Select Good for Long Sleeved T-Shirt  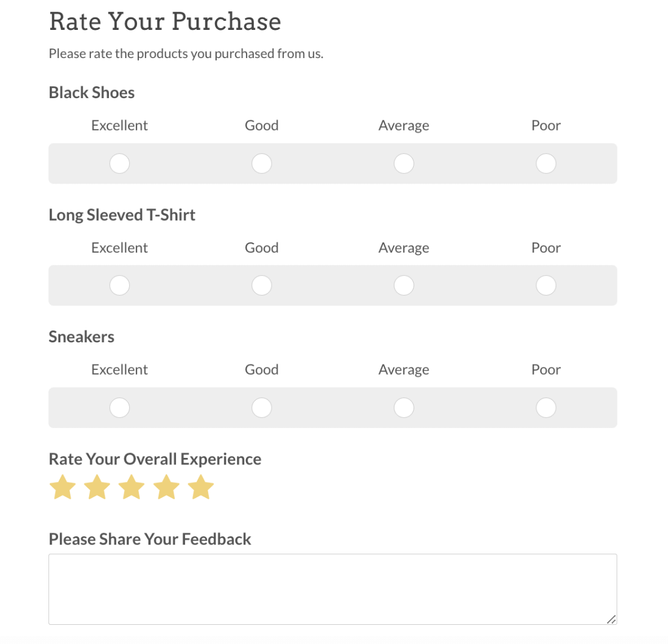click(262, 285)
